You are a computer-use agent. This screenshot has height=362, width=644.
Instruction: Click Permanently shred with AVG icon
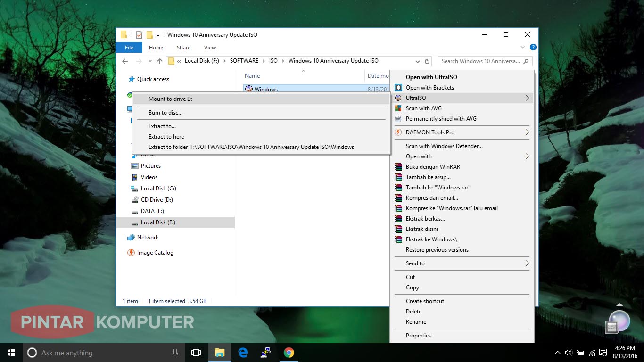click(398, 119)
